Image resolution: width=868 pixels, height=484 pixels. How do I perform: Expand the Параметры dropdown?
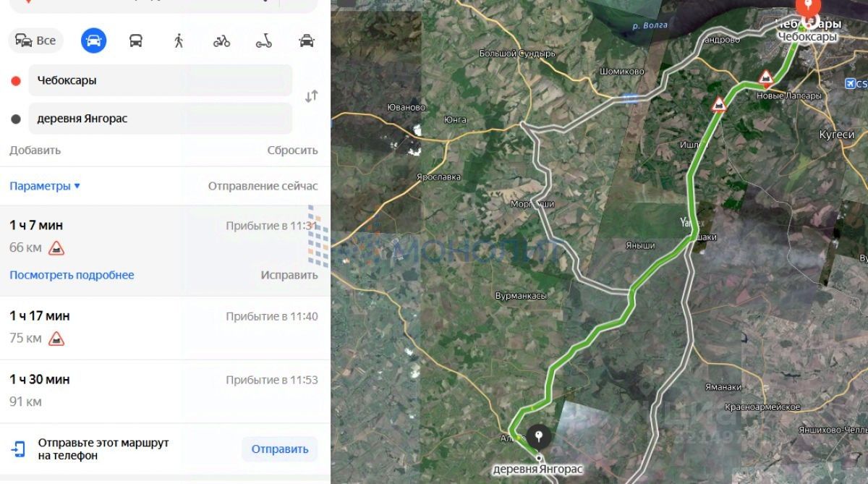(45, 186)
